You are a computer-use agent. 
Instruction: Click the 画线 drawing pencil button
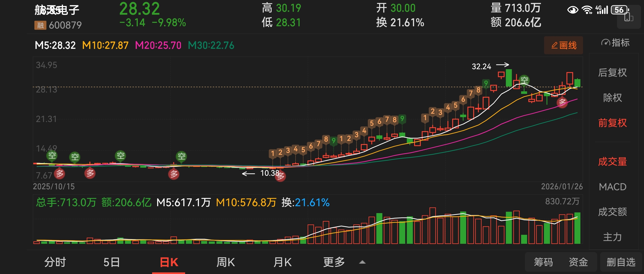click(x=563, y=45)
